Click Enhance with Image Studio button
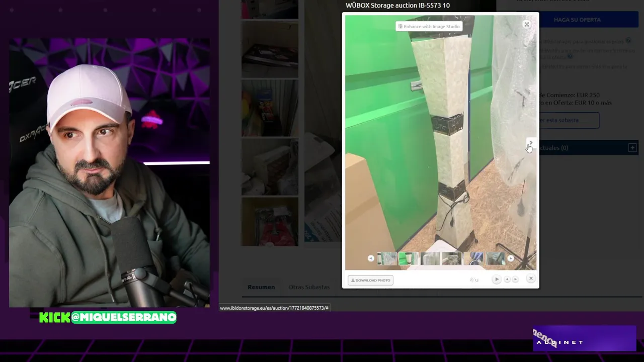 [x=429, y=26]
